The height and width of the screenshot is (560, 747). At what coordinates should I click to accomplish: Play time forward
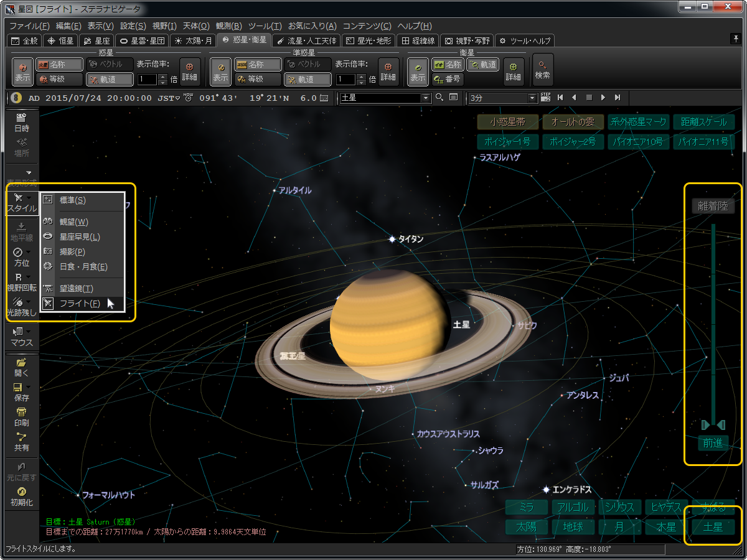click(x=603, y=98)
